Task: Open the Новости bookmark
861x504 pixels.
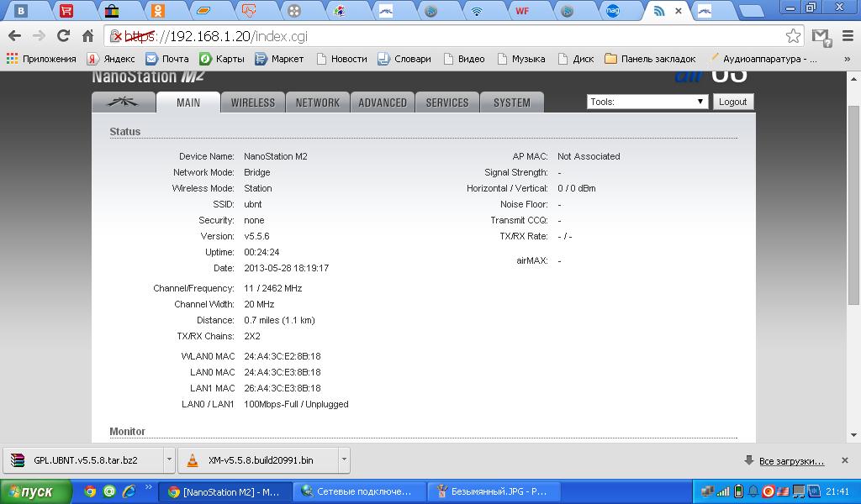Action: point(341,59)
